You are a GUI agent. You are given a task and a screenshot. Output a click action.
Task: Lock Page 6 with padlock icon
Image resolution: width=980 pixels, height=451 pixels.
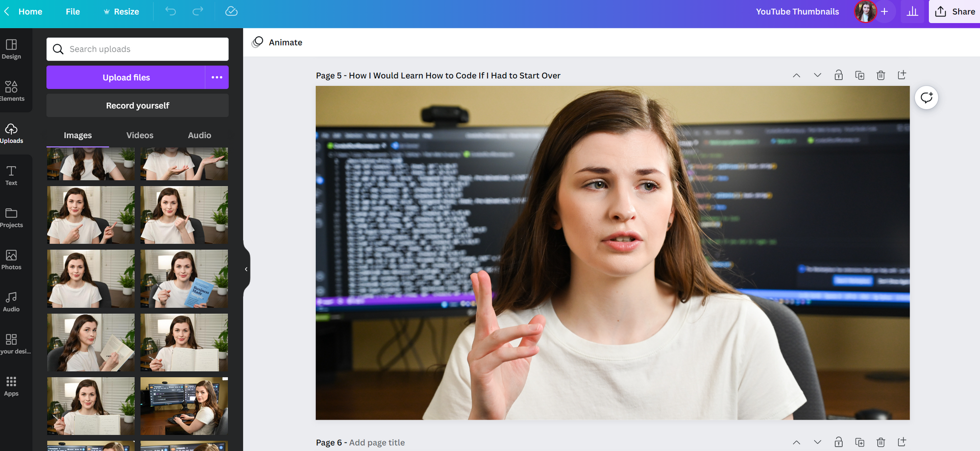[839, 442]
